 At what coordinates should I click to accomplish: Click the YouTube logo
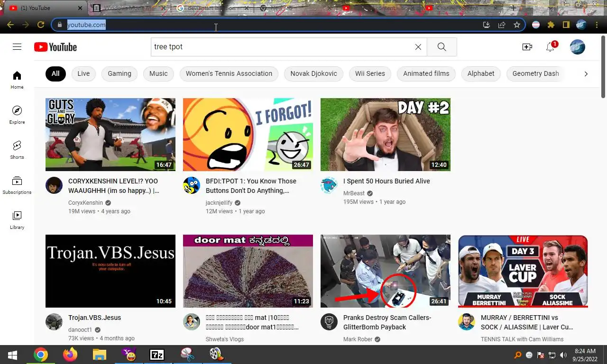point(55,47)
